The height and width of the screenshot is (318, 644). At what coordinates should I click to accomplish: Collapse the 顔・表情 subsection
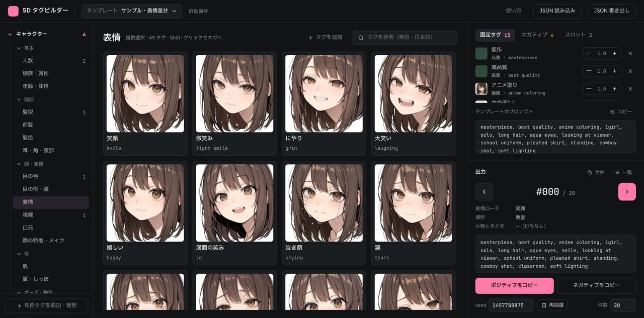click(x=19, y=164)
